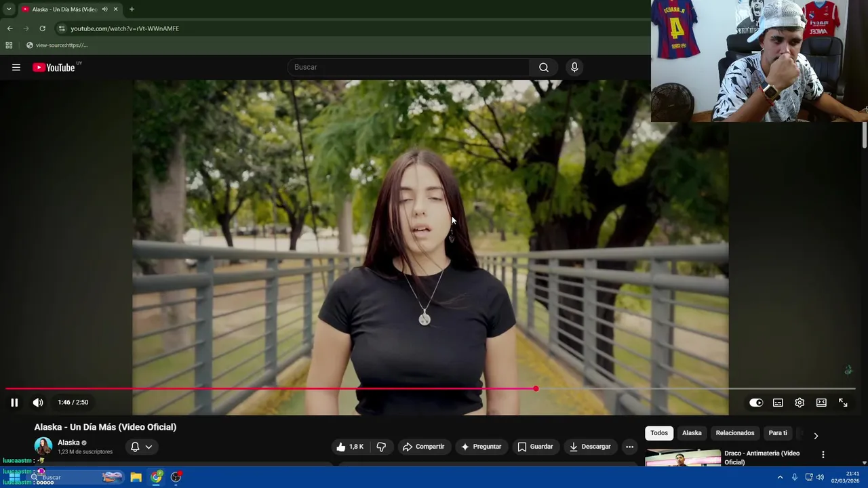Like the video with 1,8 K likes
This screenshot has height=488, width=868.
[x=350, y=447]
